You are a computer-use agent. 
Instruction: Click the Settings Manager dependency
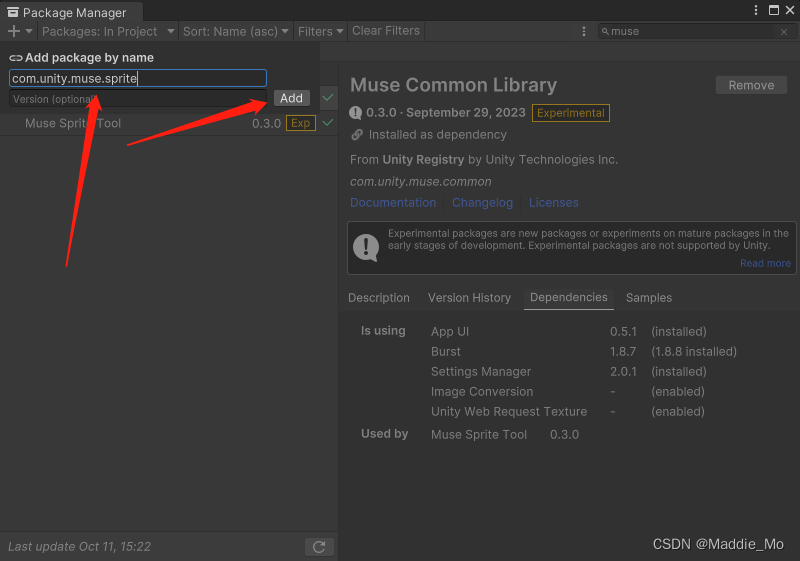coord(481,371)
